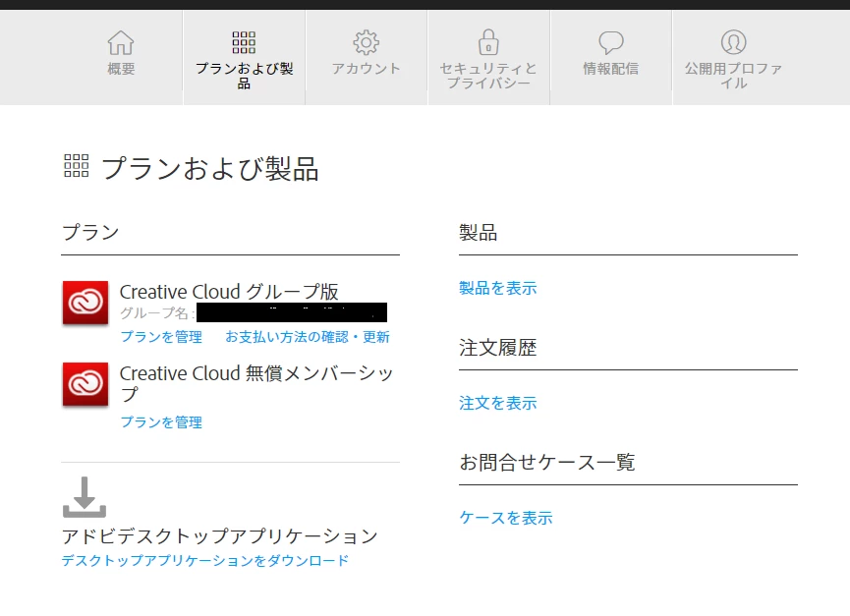Open the 情報配信 tab
Screen dimensions: 850x616
click(611, 57)
